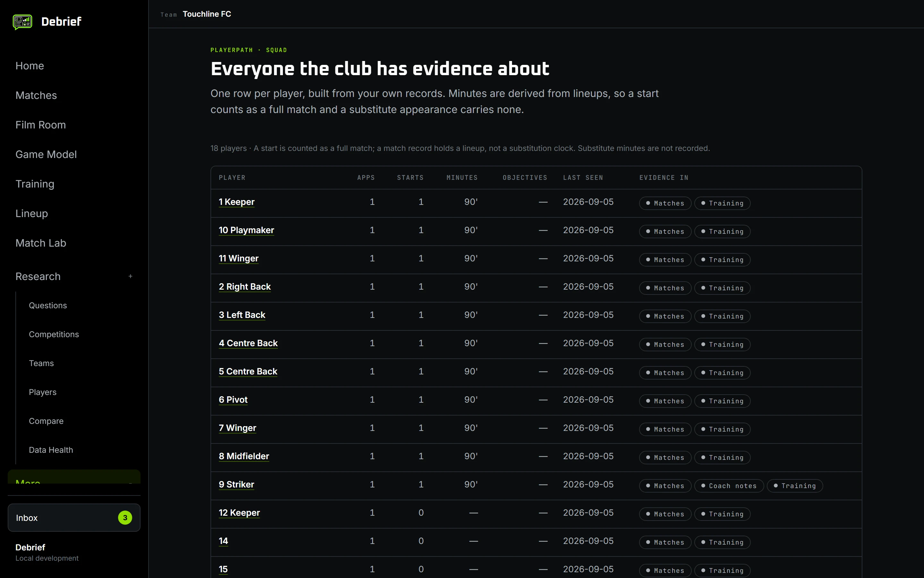
Task: Click the Inbox badge showing 3
Action: tap(125, 518)
